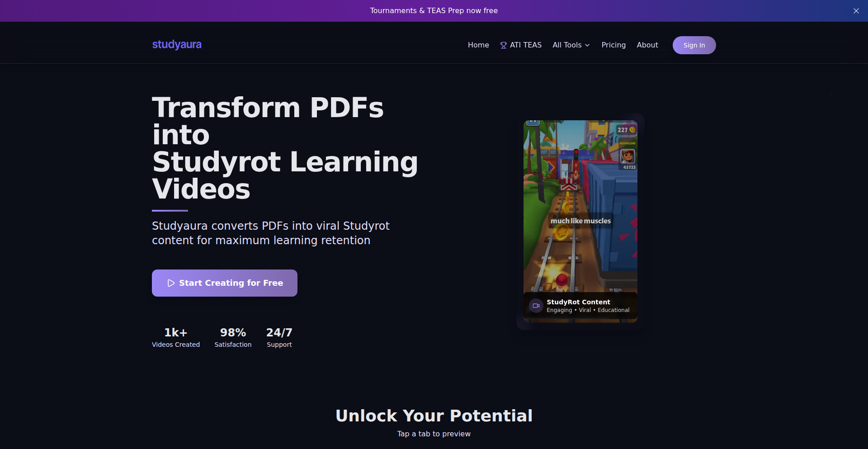The image size is (868, 449).
Task: Click the Sign In button
Action: coord(694,45)
